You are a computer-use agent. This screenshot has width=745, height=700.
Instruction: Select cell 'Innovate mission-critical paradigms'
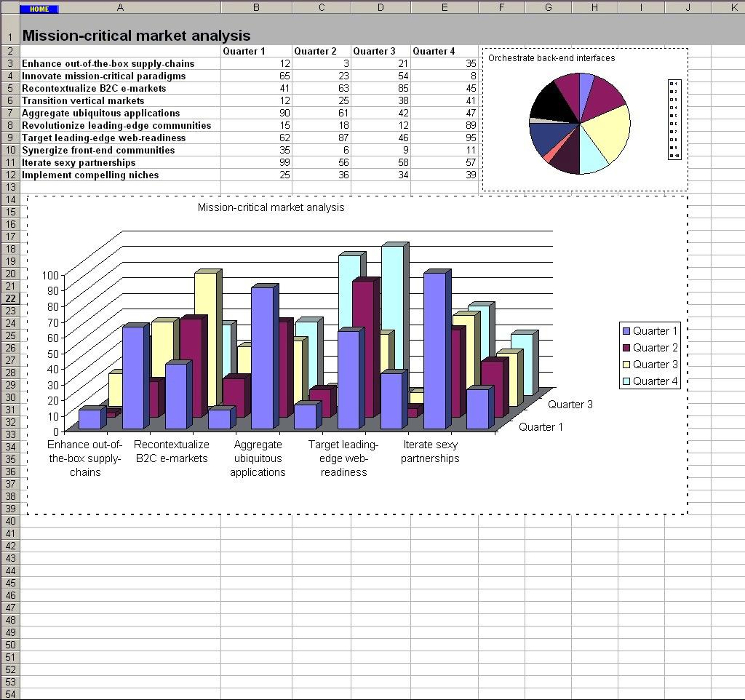point(120,76)
